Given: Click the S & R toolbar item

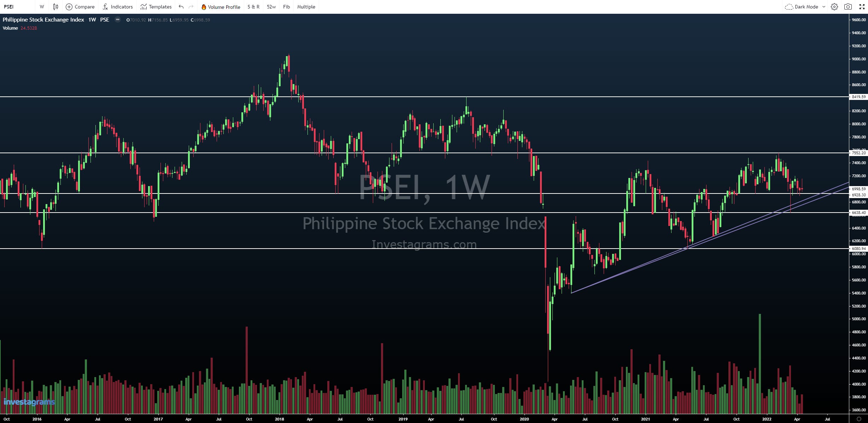Looking at the screenshot, I should [253, 7].
